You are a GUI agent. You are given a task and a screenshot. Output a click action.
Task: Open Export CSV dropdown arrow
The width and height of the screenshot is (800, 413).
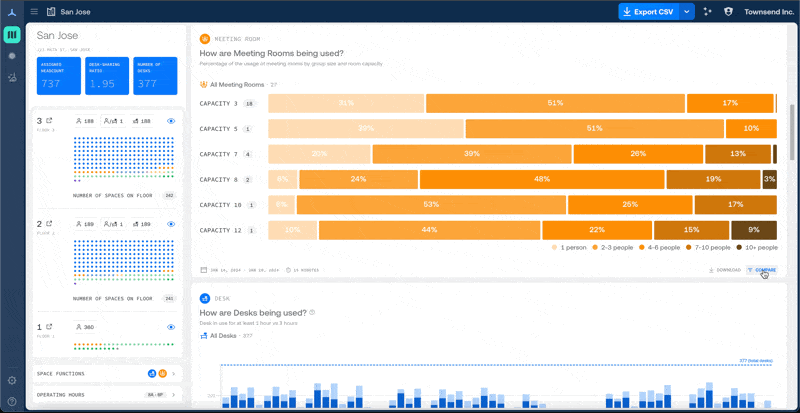coord(687,12)
